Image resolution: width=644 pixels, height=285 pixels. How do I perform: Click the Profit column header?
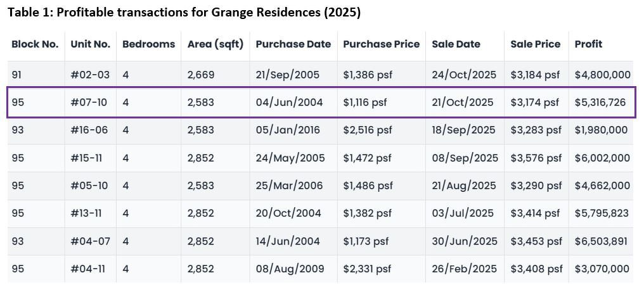(588, 44)
